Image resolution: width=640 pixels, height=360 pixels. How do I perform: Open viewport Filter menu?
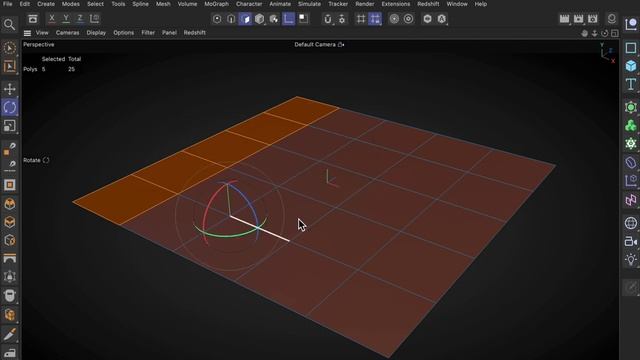[148, 33]
